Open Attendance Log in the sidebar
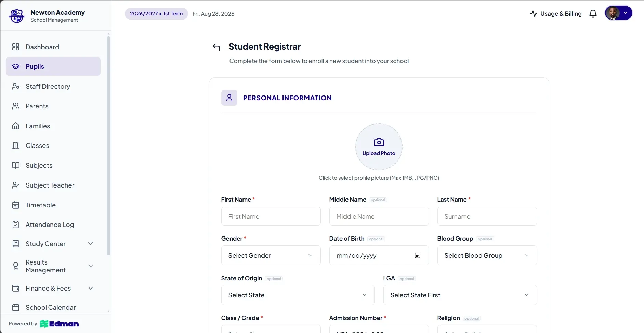Screen dimensions: 644x333 point(53,225)
